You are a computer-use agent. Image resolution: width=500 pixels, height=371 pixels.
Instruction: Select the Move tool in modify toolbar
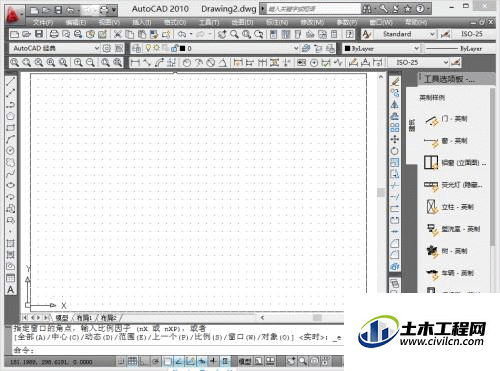click(x=395, y=139)
